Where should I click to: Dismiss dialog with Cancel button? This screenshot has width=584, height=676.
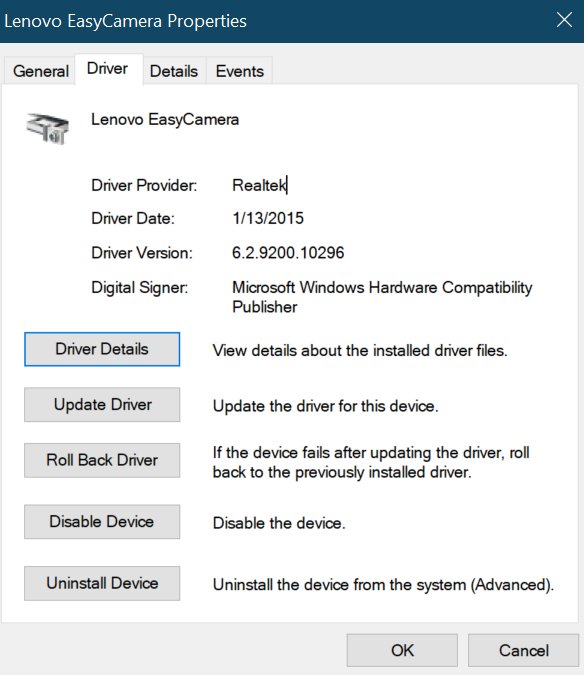pyautogui.click(x=524, y=650)
